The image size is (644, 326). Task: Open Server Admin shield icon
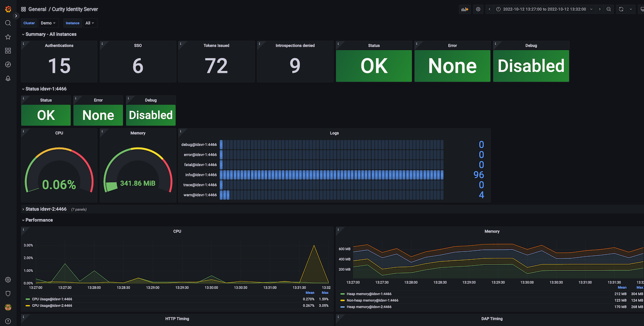click(x=8, y=293)
